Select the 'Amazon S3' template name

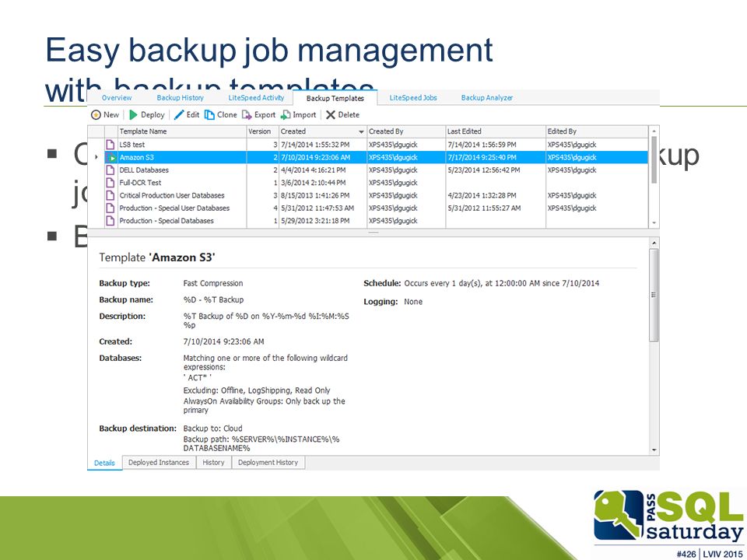pos(137,157)
